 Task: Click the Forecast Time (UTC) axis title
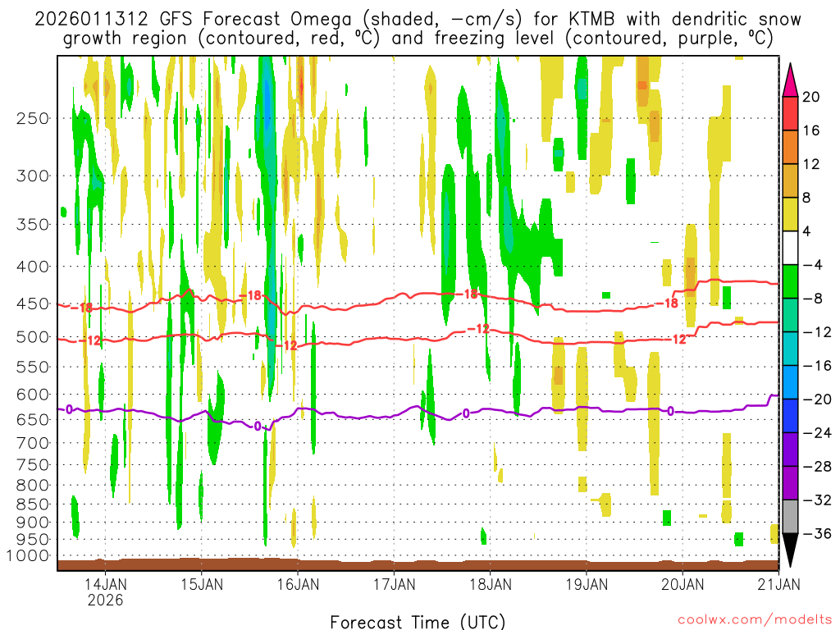tap(418, 621)
